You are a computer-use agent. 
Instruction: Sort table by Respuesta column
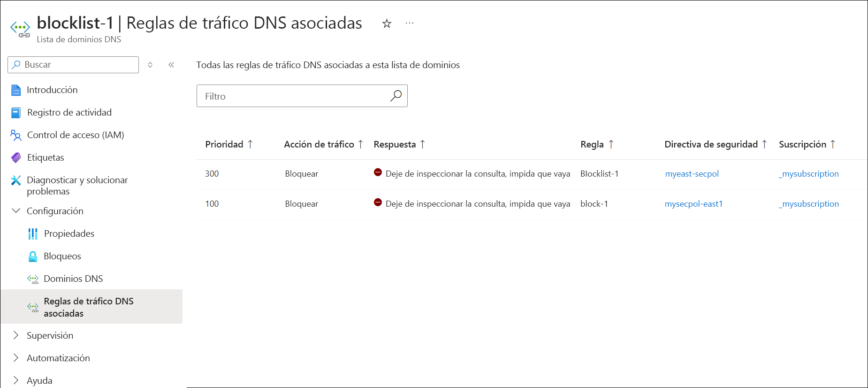(x=400, y=144)
